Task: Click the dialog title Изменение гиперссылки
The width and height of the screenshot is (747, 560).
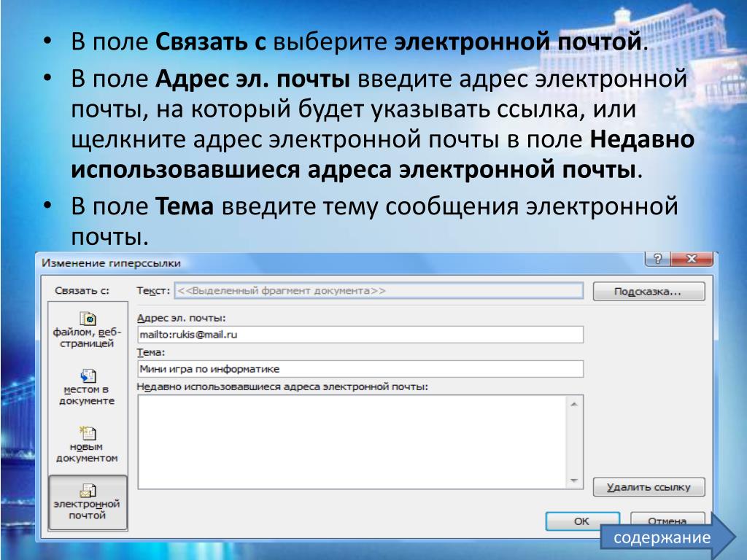Action: coord(111,262)
